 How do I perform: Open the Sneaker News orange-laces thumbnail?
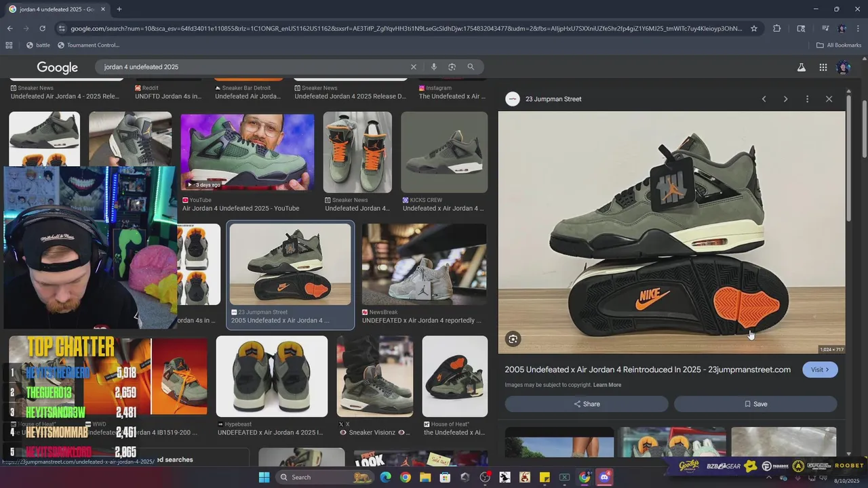(357, 152)
